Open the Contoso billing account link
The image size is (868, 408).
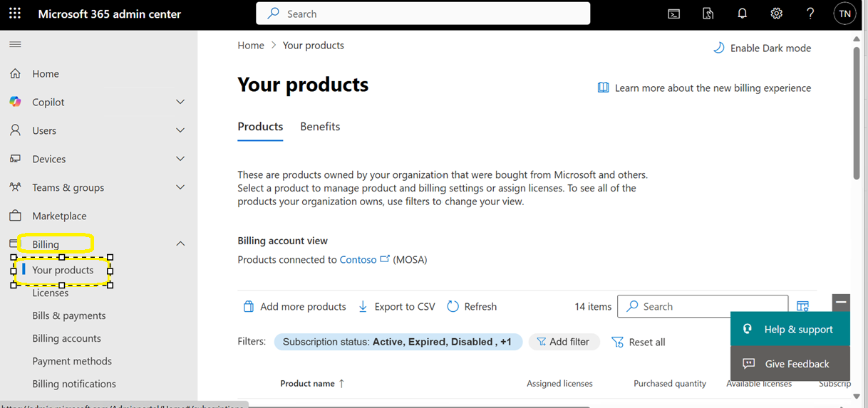[x=358, y=259]
